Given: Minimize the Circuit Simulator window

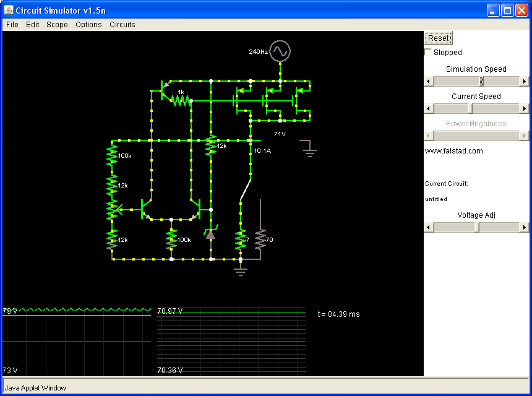Looking at the screenshot, I should (493, 10).
